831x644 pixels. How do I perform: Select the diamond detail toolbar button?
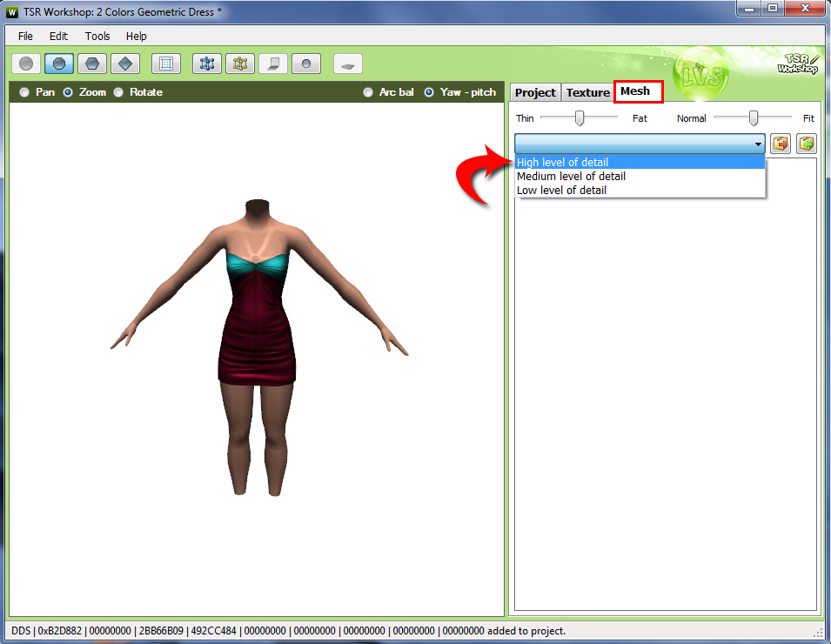pyautogui.click(x=125, y=64)
